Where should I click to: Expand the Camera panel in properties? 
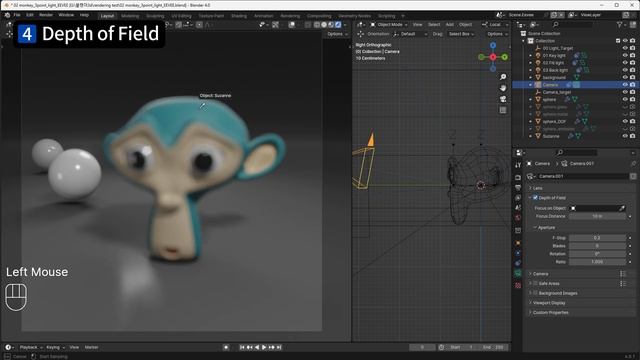tap(540, 273)
